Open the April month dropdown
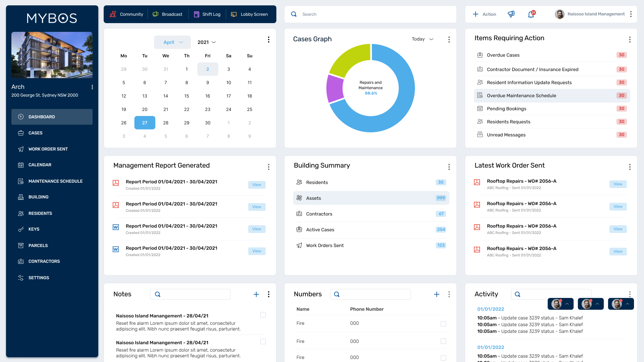The height and width of the screenshot is (362, 644). [x=172, y=42]
